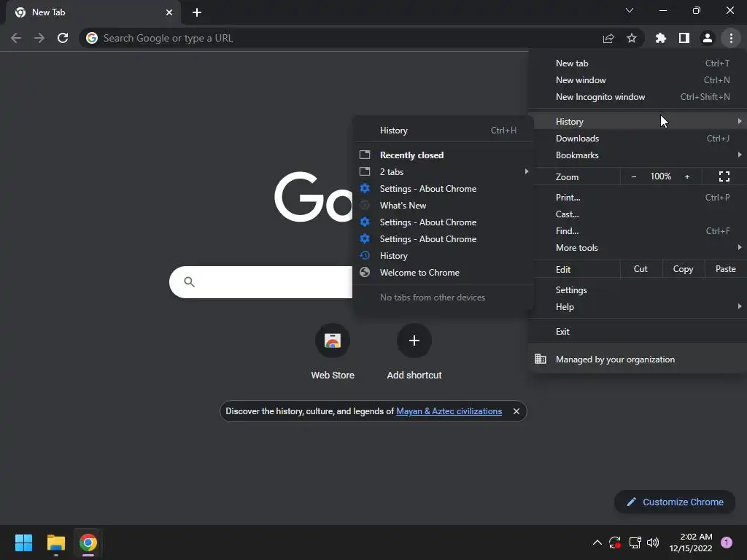Reload the page with the refresh icon
The width and height of the screenshot is (747, 560).
63,38
